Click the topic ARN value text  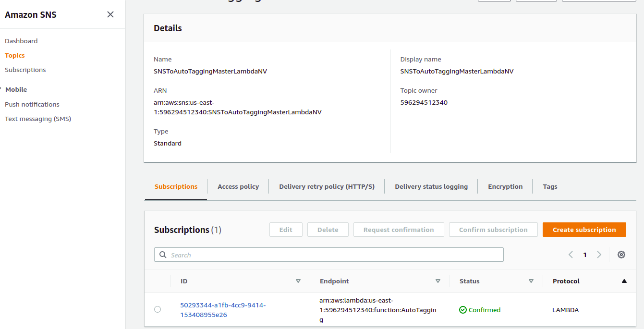tap(238, 107)
